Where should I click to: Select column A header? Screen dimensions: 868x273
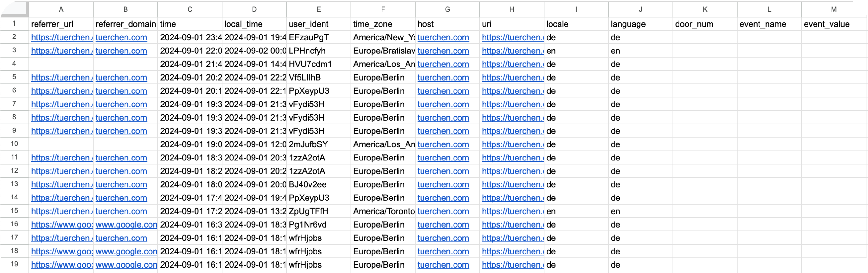coord(61,9)
